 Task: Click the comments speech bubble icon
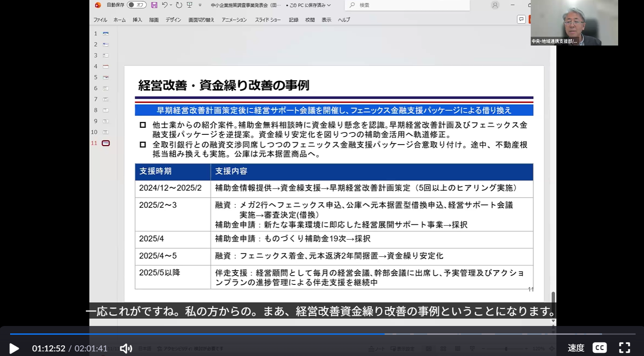(521, 19)
